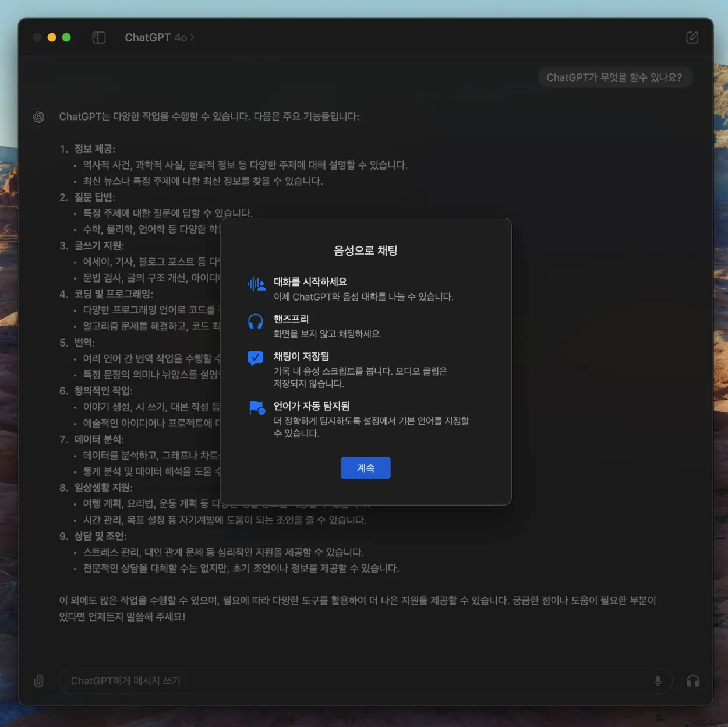728x727 pixels.
Task: Open the ChatGPT 4o model selector
Action: pos(160,37)
